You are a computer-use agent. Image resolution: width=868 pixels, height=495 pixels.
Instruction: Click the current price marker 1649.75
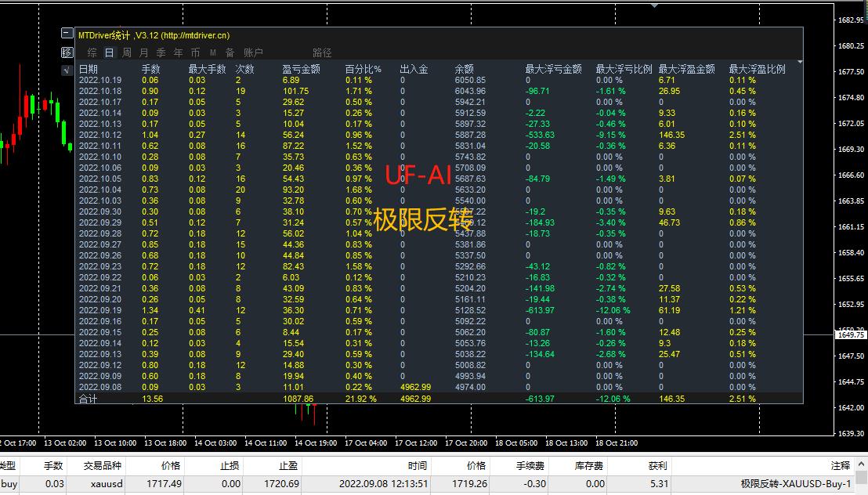point(851,334)
